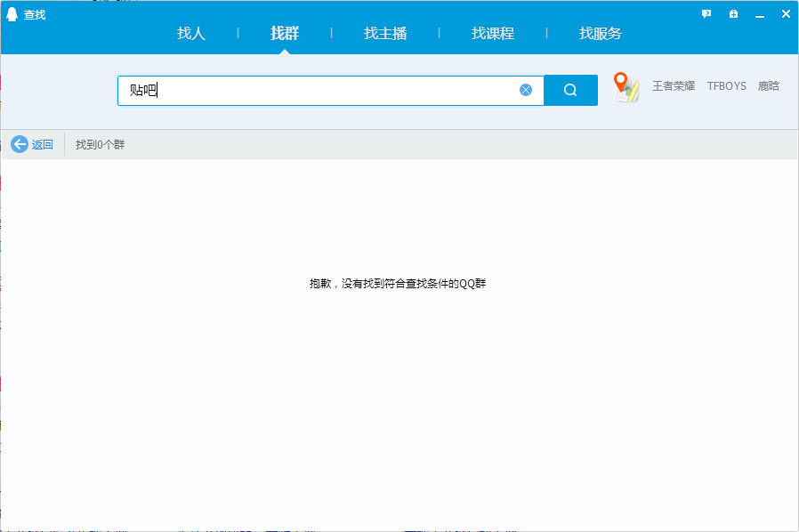
Task: Click the QQ penguin logo icon
Action: [x=12, y=14]
